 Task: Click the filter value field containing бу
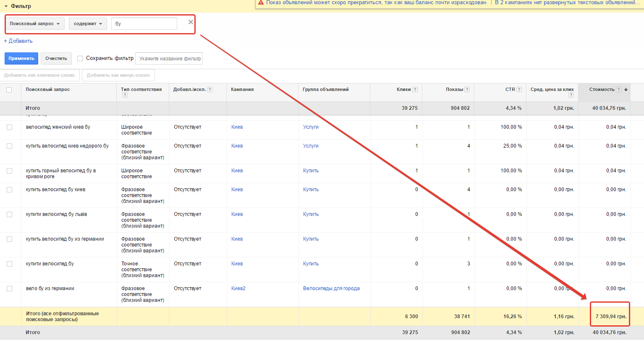(x=144, y=24)
